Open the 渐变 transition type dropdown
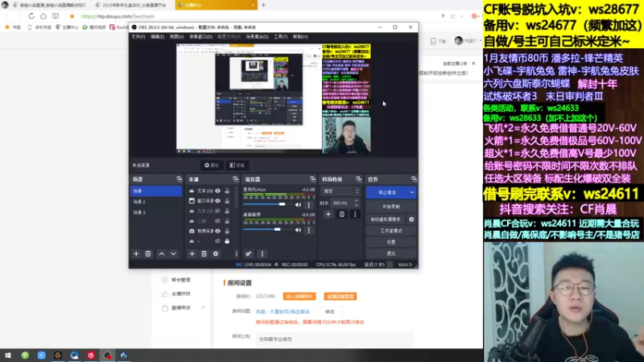 click(x=341, y=191)
